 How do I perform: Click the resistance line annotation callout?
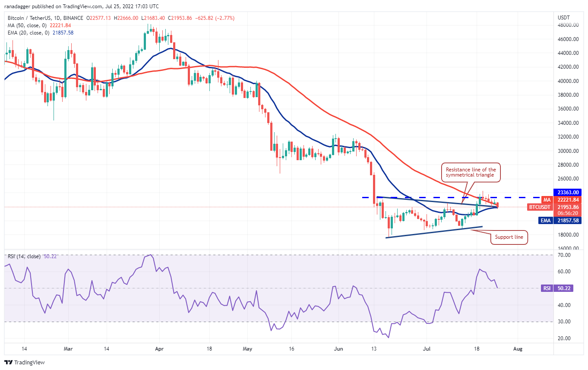pos(471,173)
